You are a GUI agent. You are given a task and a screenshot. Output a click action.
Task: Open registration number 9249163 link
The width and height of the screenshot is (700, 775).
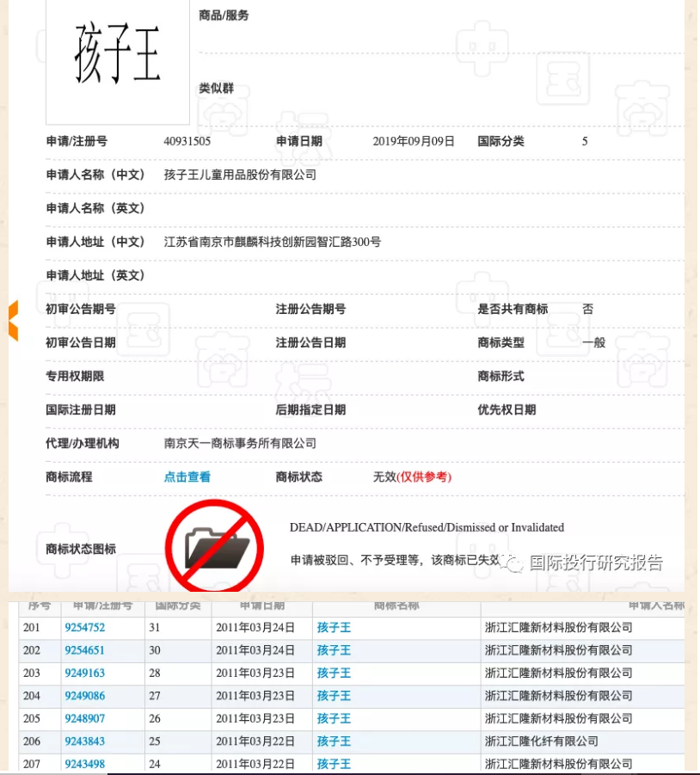(x=85, y=674)
